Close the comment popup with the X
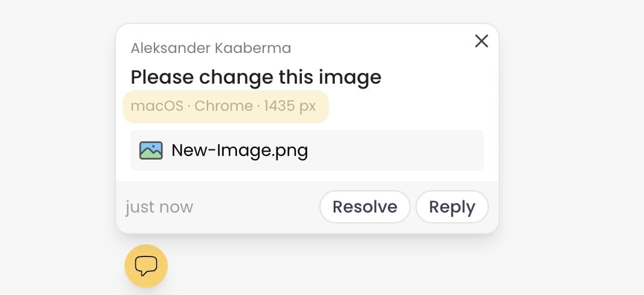This screenshot has height=295, width=644. pos(481,41)
